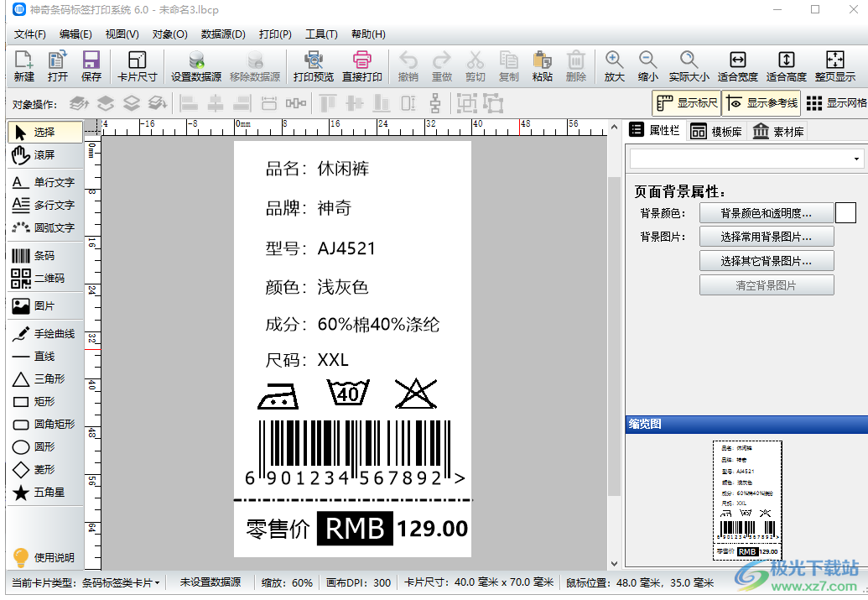Click the 选择常用背景图片... button
The width and height of the screenshot is (868, 600).
[767, 237]
